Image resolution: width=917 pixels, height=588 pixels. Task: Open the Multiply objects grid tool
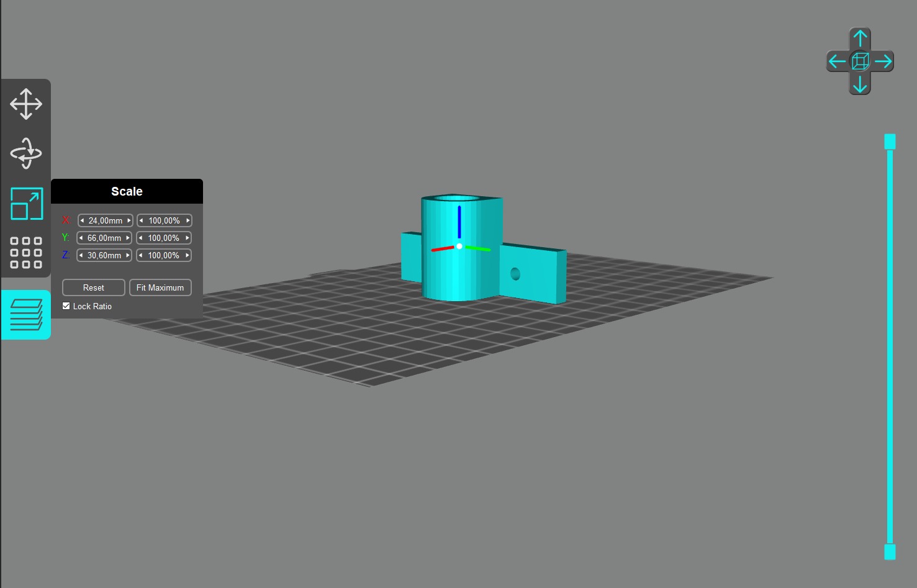pyautogui.click(x=26, y=252)
